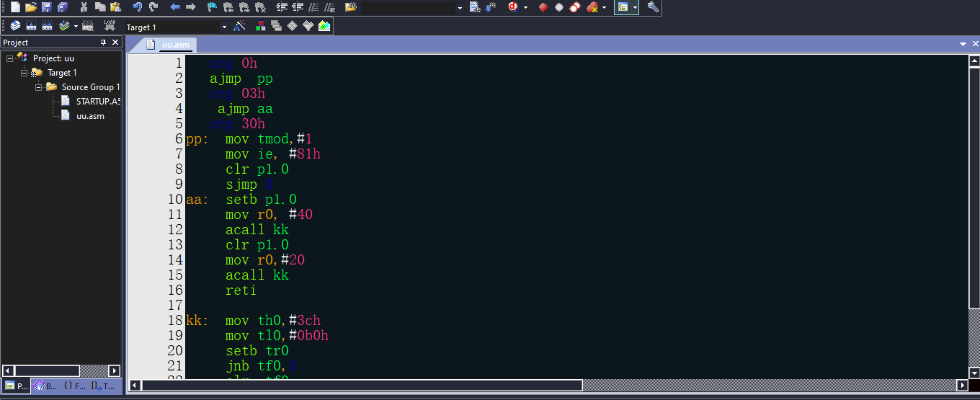This screenshot has height=400, width=980.
Task: Enable or disable the breakpoint (grey dot)
Action: click(559, 7)
